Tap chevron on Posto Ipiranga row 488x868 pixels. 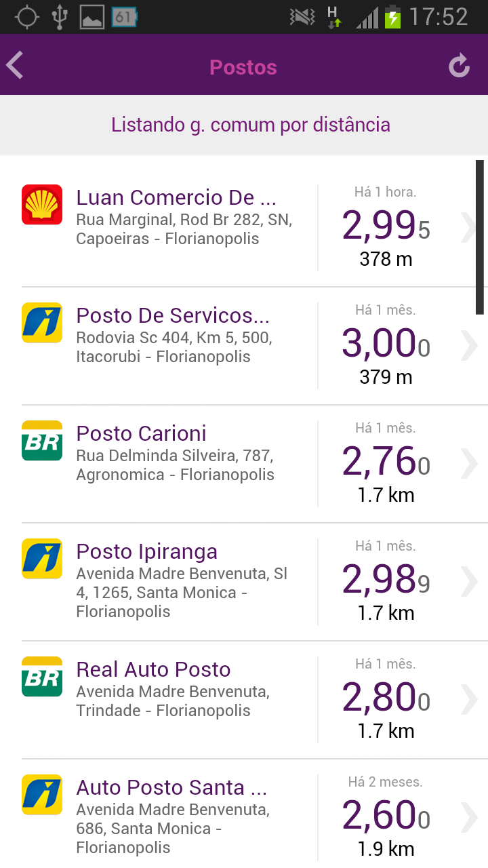[469, 582]
